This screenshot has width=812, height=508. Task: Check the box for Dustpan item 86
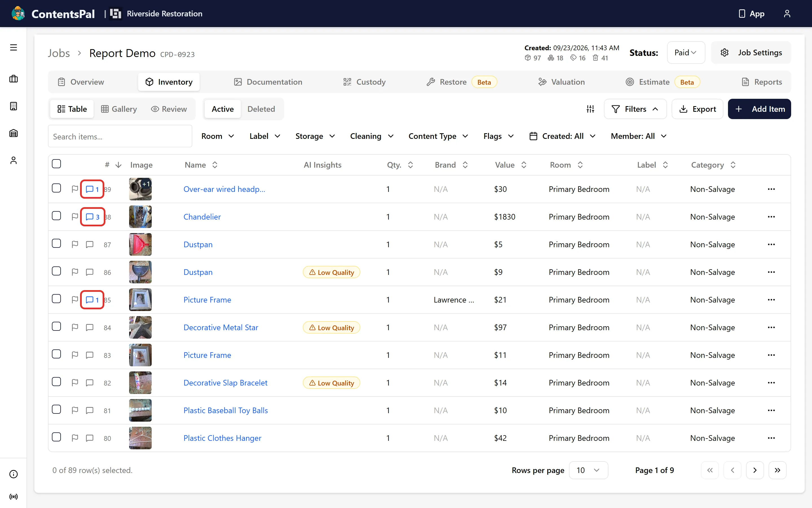click(56, 271)
